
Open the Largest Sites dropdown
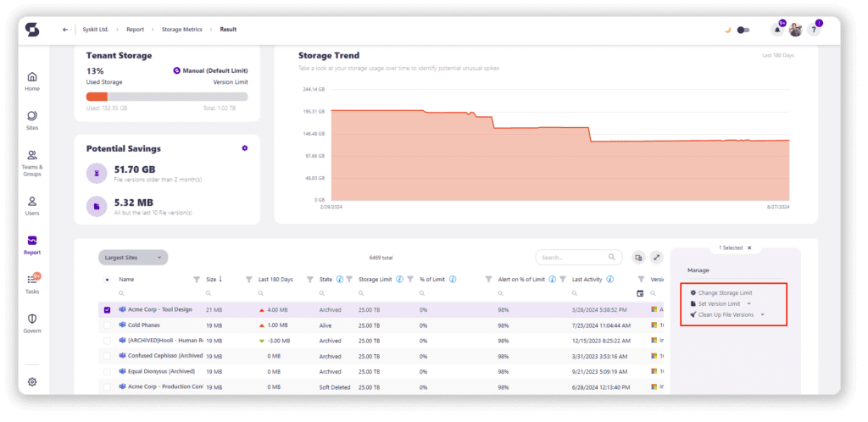[133, 257]
